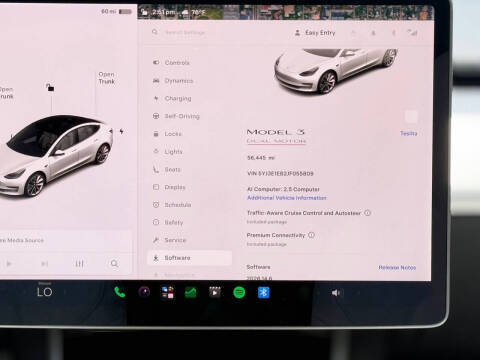
Task: Open the Release Notes link
Action: [x=397, y=268]
